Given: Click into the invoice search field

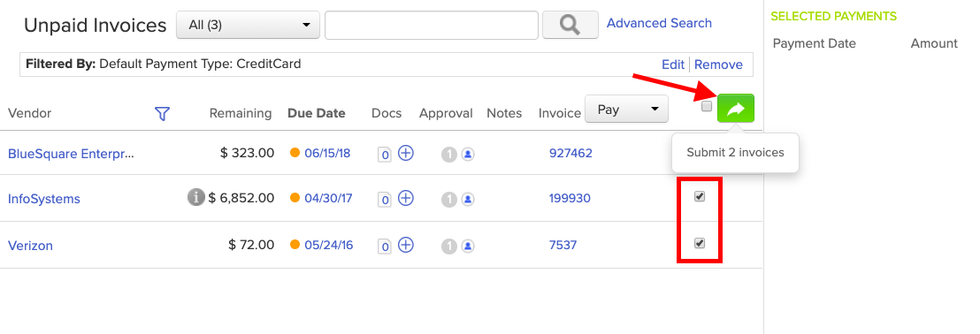Looking at the screenshot, I should (432, 25).
